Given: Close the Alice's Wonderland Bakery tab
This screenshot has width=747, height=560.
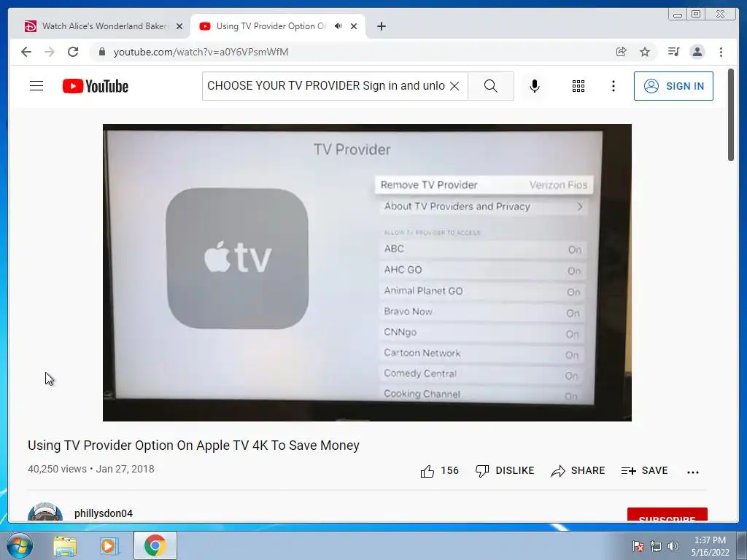Looking at the screenshot, I should click(179, 27).
